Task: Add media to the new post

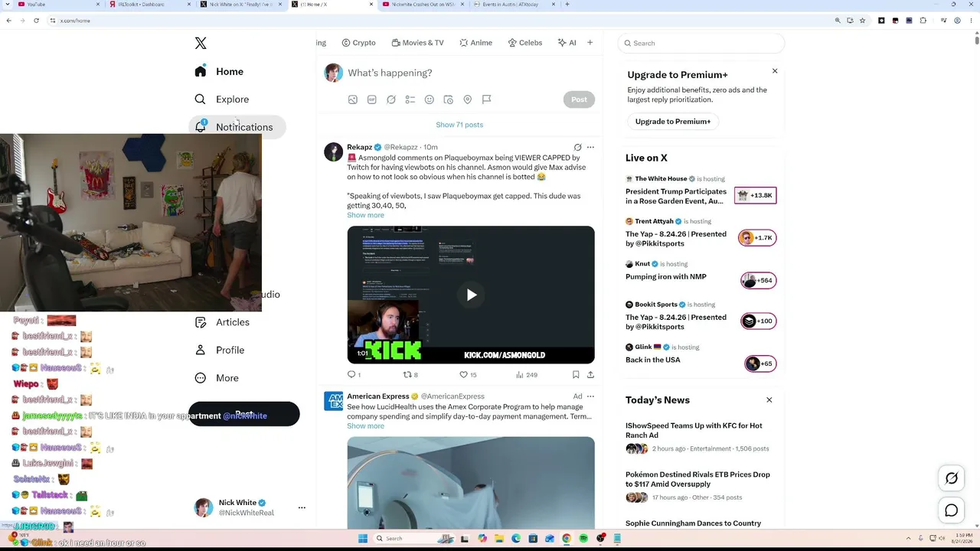Action: coord(353,99)
